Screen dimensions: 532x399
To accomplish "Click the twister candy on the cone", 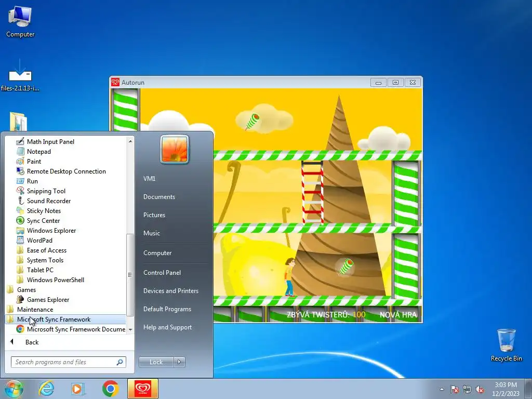I will click(x=346, y=267).
